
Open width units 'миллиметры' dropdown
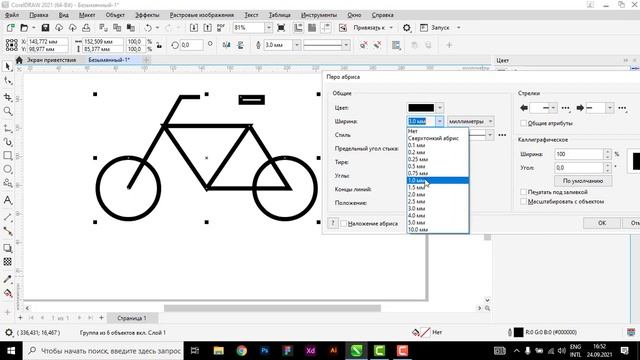point(471,121)
